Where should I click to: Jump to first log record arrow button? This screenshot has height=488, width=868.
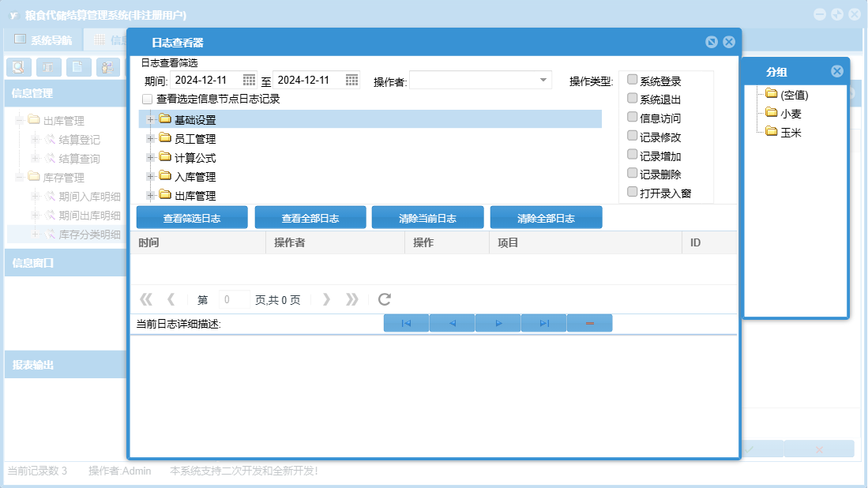(x=406, y=323)
